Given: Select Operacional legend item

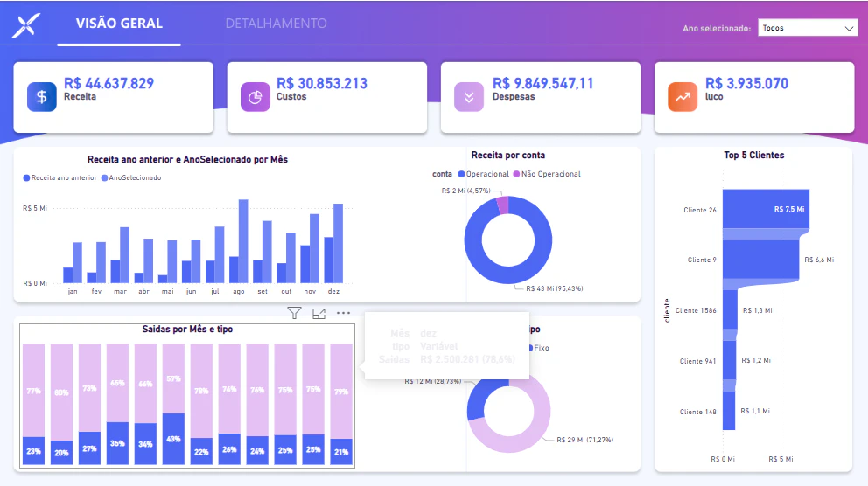Looking at the screenshot, I should point(484,174).
